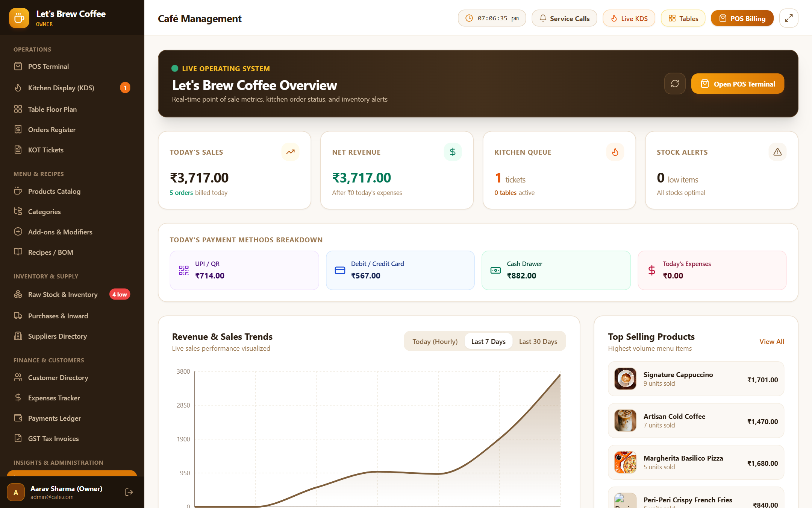Click the fullscreen expand icon in header

point(789,18)
